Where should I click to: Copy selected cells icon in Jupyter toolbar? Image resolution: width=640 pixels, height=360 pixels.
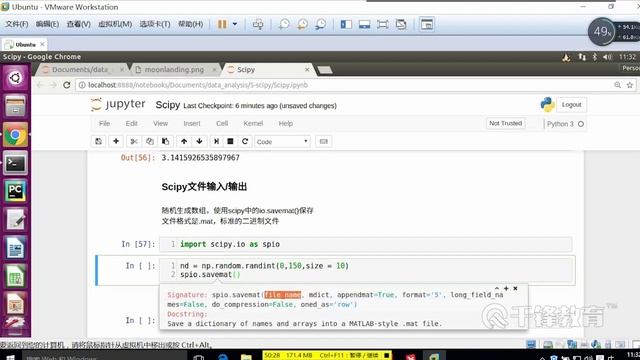click(x=149, y=141)
